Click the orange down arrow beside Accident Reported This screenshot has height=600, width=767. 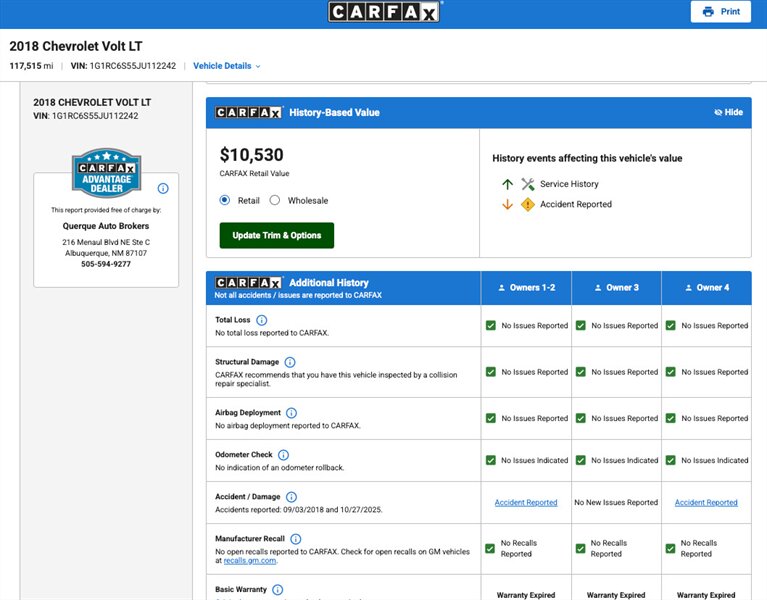[x=507, y=204]
